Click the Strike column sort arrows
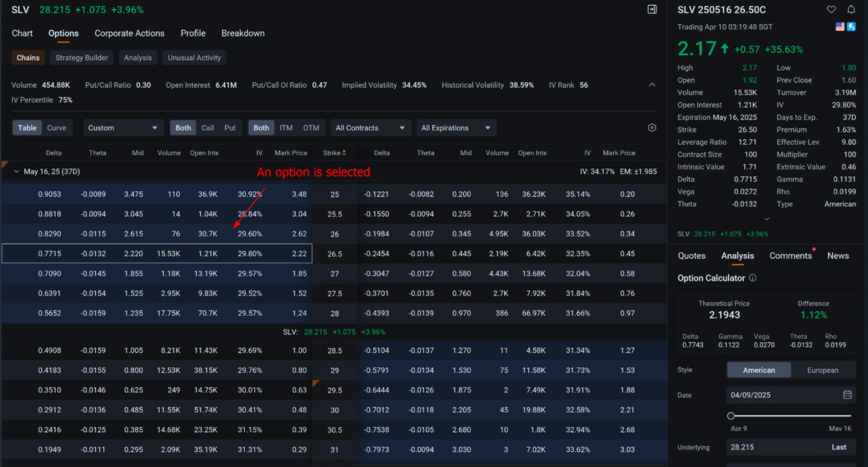868x467 pixels. pos(344,153)
